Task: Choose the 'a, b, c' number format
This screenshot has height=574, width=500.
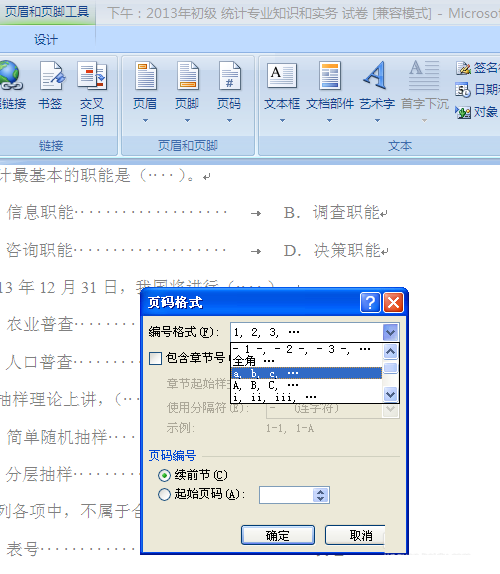Action: (x=307, y=373)
